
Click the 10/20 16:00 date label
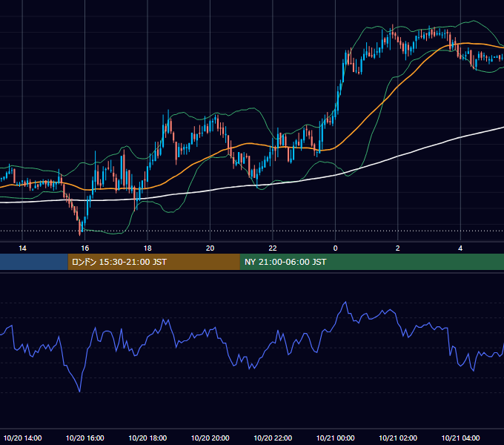pyautogui.click(x=84, y=438)
